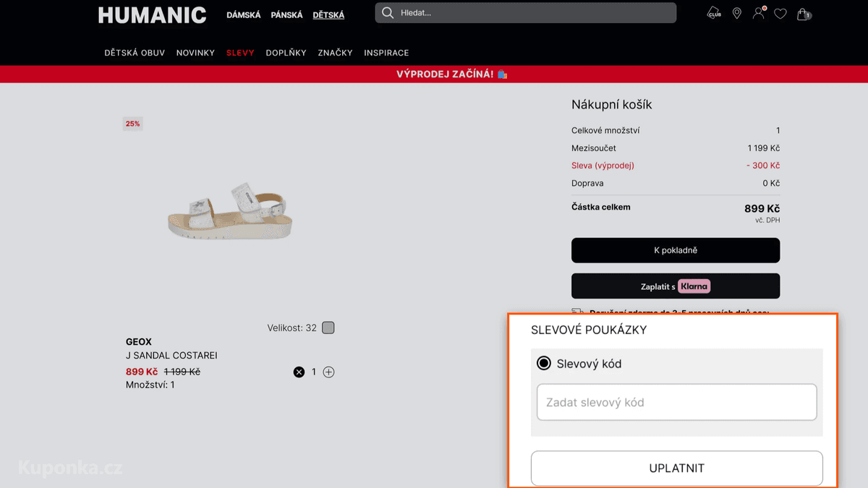Open the DÁMSKÁ category
This screenshot has width=868, height=488.
[244, 14]
